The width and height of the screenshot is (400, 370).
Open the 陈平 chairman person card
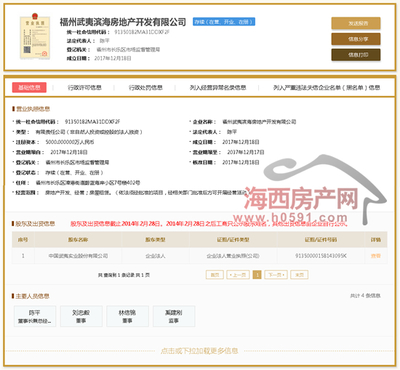tap(35, 316)
